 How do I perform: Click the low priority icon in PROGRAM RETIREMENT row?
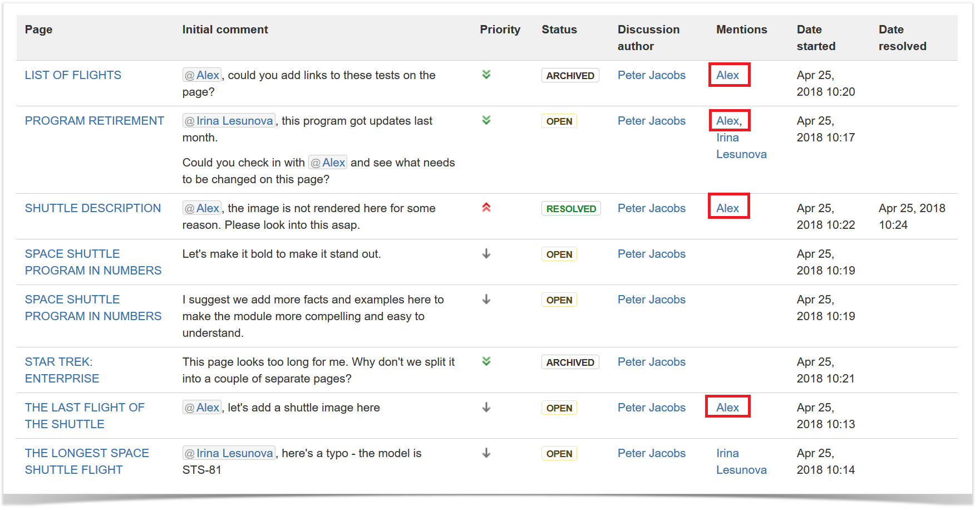pyautogui.click(x=486, y=120)
